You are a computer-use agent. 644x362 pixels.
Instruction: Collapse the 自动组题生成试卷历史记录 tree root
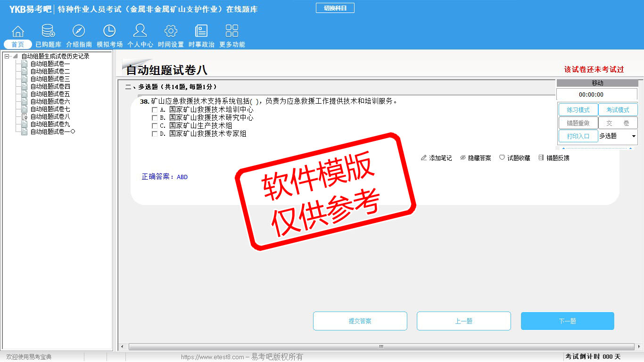(x=7, y=57)
